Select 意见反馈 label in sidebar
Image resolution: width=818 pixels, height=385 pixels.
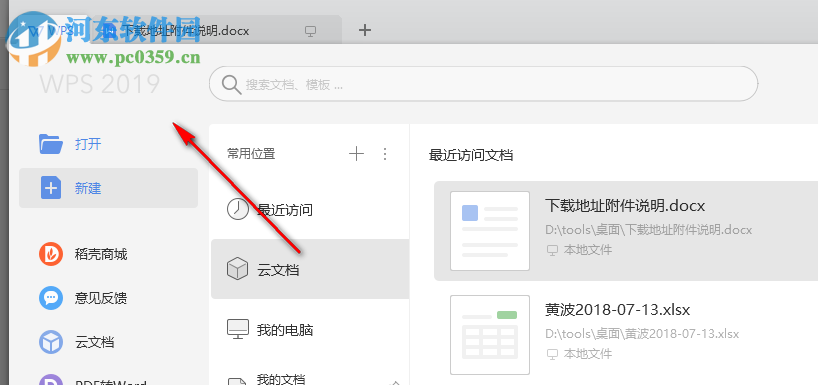(101, 298)
